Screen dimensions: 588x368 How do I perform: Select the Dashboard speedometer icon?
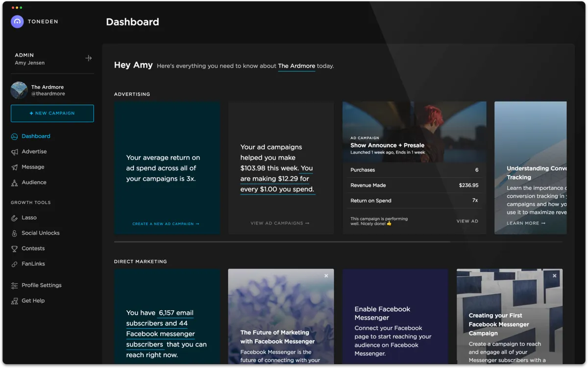click(17, 136)
